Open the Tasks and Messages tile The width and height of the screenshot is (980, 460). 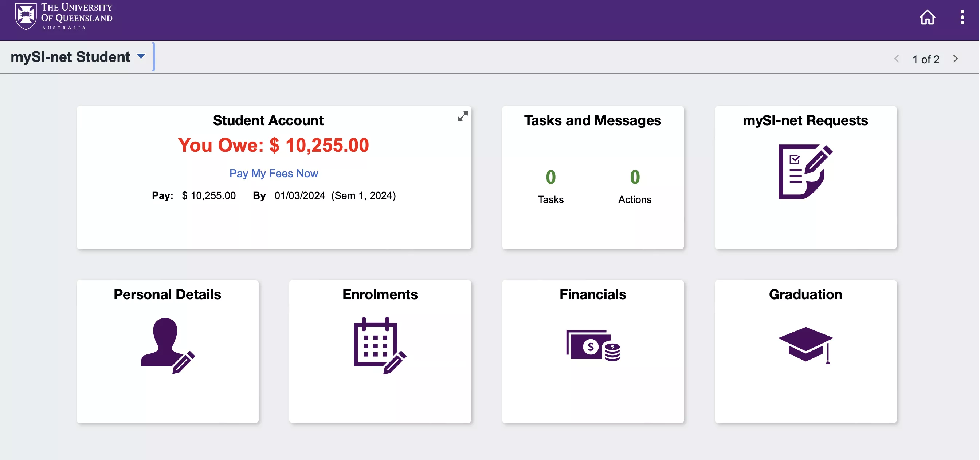click(593, 178)
